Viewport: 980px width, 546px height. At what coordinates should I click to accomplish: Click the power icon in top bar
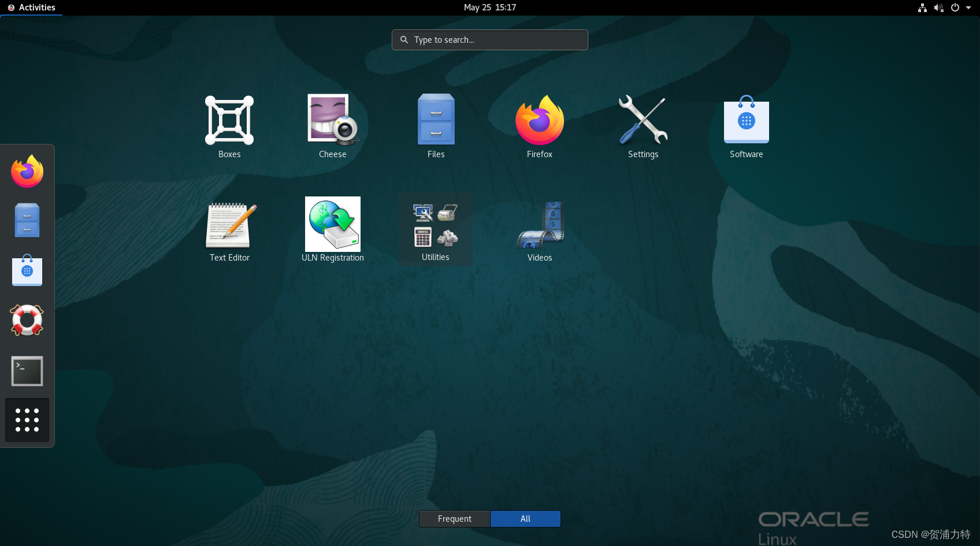[x=955, y=8]
